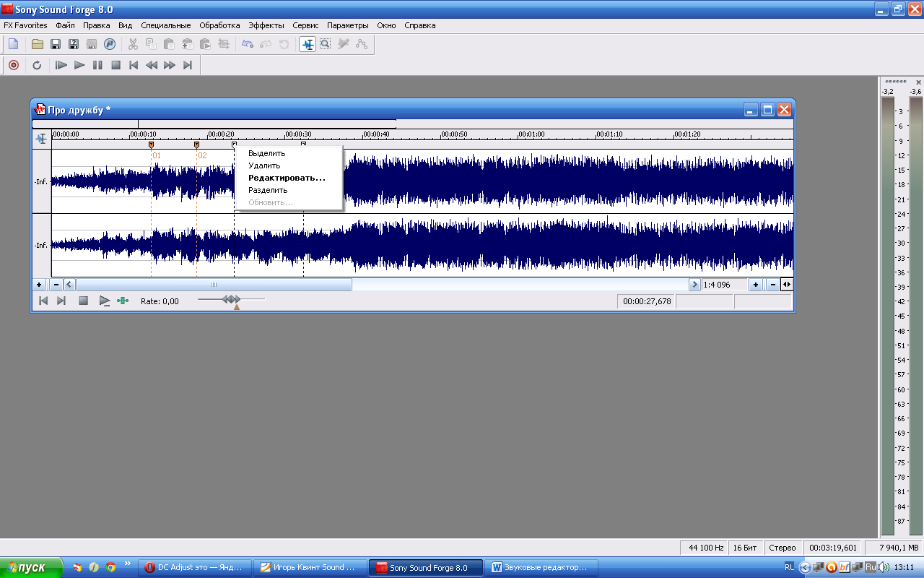Click the horizontal scrollbar thumb of waveform
This screenshot has width=924, height=578.
pos(214,285)
